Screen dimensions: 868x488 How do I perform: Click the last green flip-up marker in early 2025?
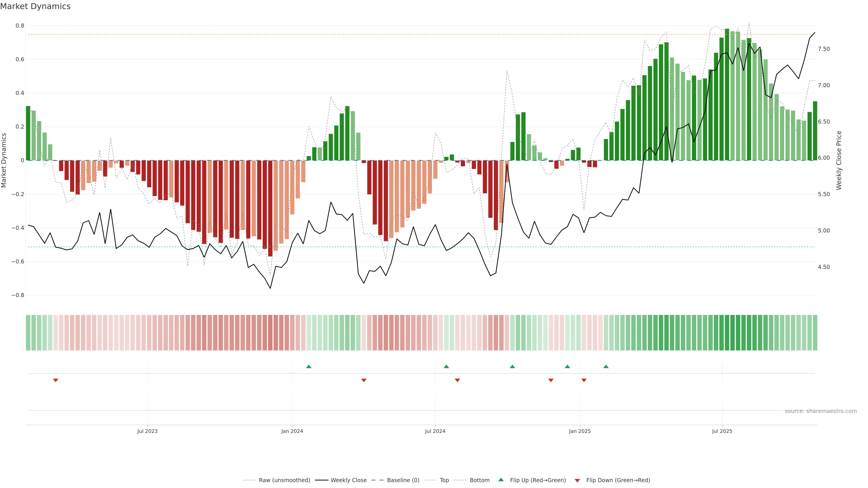click(606, 366)
